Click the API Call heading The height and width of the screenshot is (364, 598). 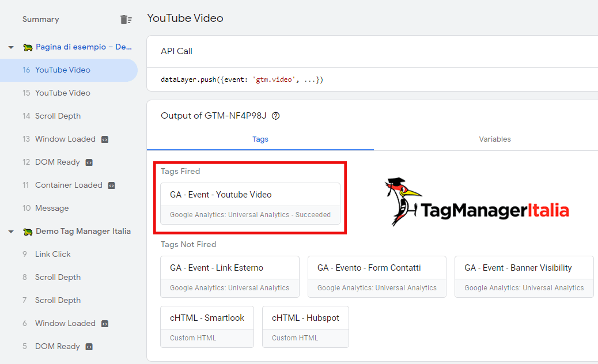177,51
